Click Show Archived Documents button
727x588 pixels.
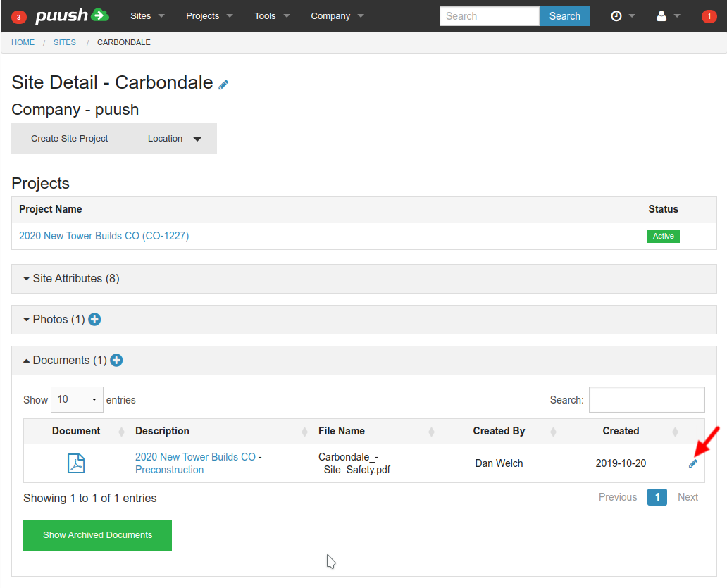(x=97, y=535)
